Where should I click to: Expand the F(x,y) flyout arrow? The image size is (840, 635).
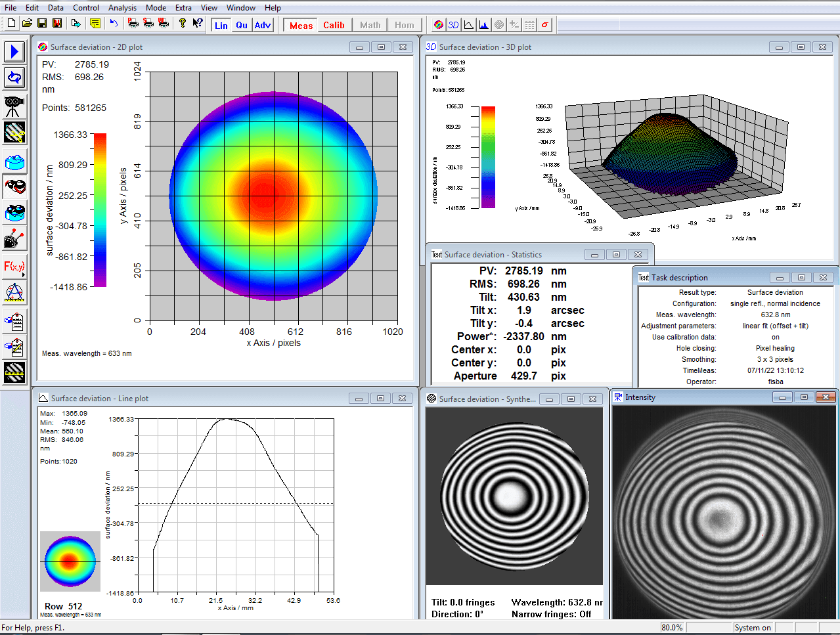point(24,274)
